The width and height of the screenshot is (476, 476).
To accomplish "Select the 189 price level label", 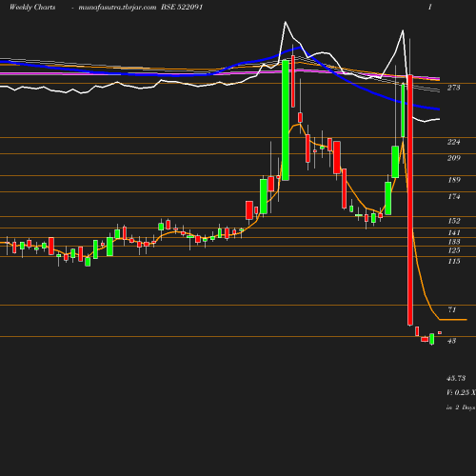I will pos(454,180).
